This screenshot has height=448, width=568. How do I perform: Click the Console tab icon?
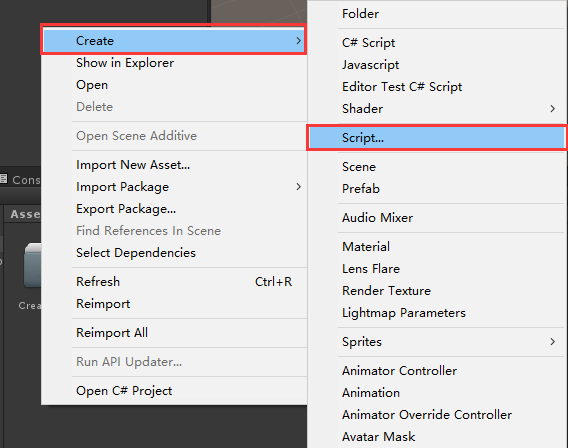[x=4, y=179]
